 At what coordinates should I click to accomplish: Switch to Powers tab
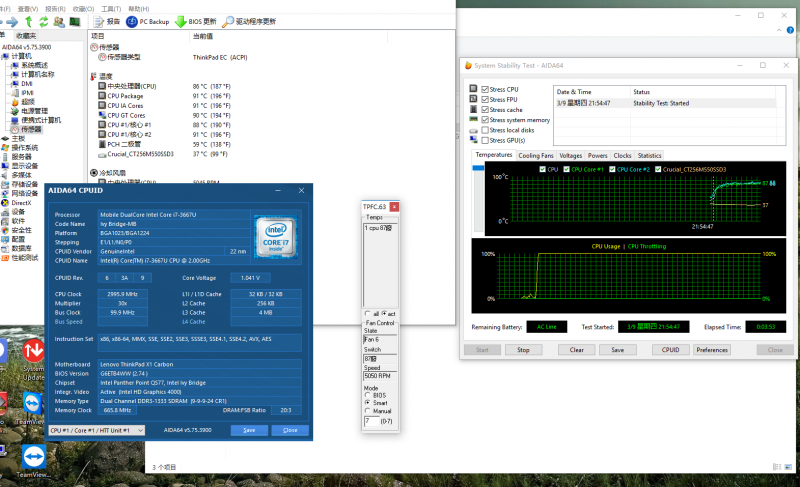point(597,156)
